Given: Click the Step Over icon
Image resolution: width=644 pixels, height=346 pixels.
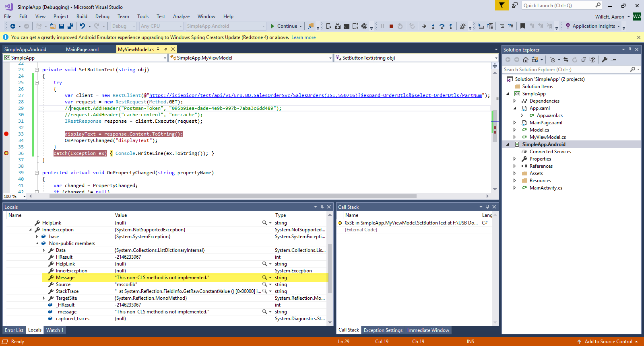Looking at the screenshot, I should coord(442,26).
